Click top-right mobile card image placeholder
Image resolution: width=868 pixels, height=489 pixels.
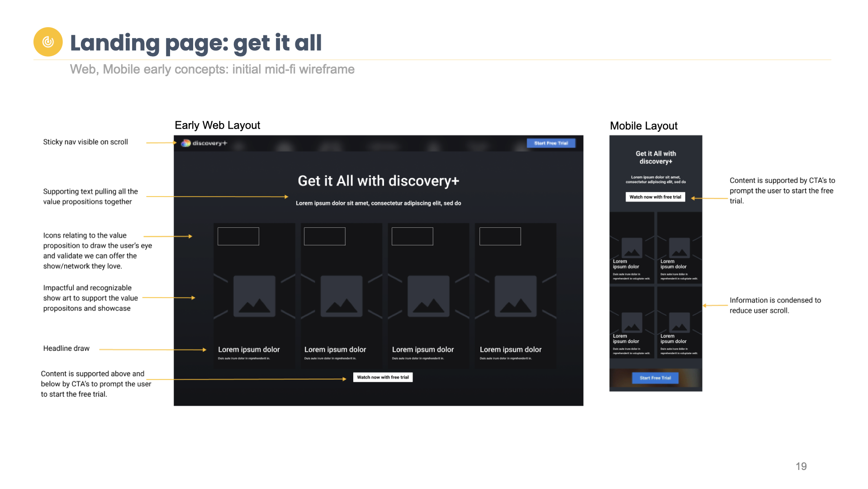pos(679,248)
